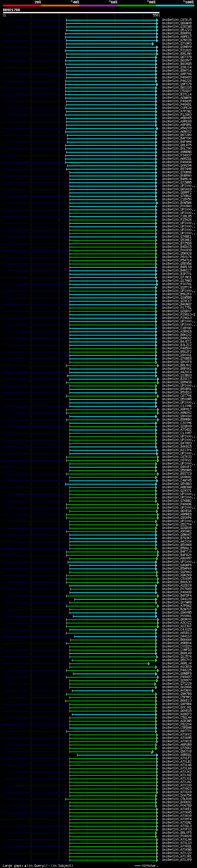Select the label UniRef100_A7XKE1
Image resolution: width=197 pixels, height=868 pixels.
point(177,809)
